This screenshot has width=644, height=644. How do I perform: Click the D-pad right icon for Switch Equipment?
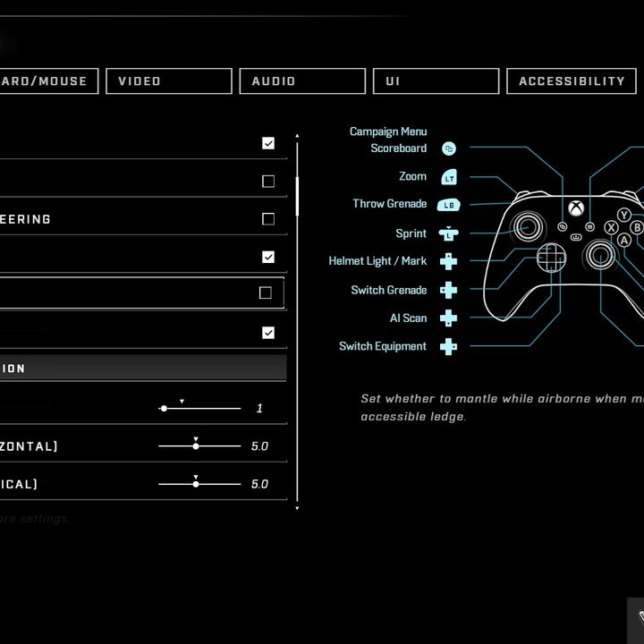(x=448, y=346)
